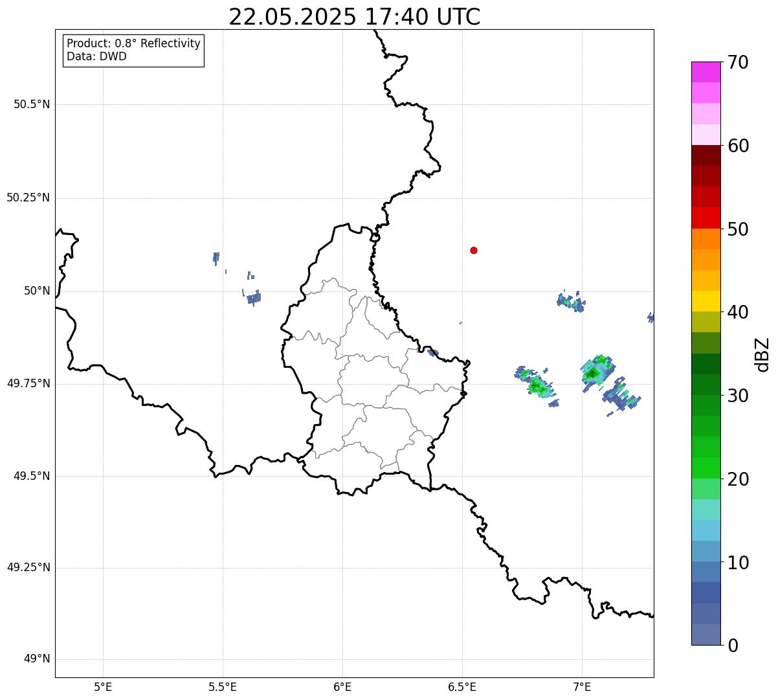The image size is (778, 700).
Task: Click the 6.5°E longitude label
Action: click(x=462, y=687)
